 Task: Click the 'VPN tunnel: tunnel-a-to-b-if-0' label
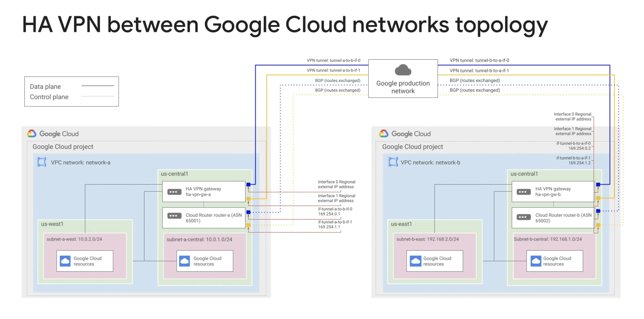click(333, 60)
